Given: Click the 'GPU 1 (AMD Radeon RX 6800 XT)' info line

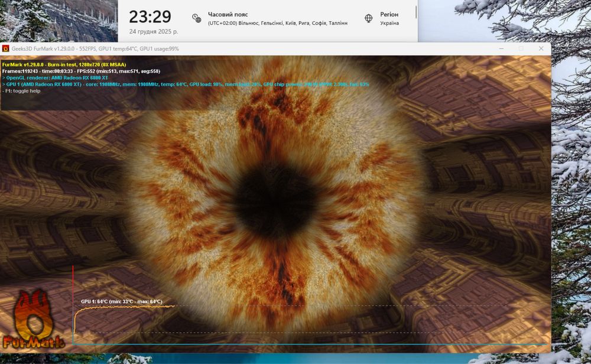Looking at the screenshot, I should 186,84.
